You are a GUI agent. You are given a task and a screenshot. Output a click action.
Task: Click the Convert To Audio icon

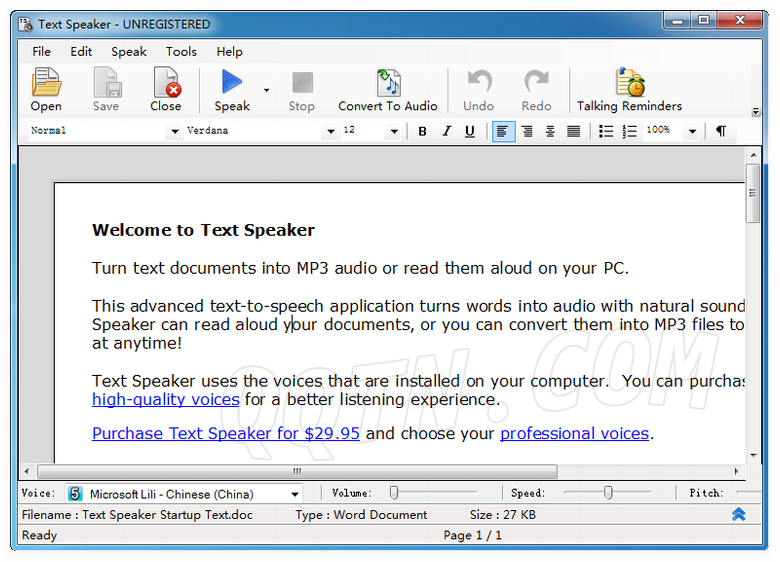[x=388, y=88]
